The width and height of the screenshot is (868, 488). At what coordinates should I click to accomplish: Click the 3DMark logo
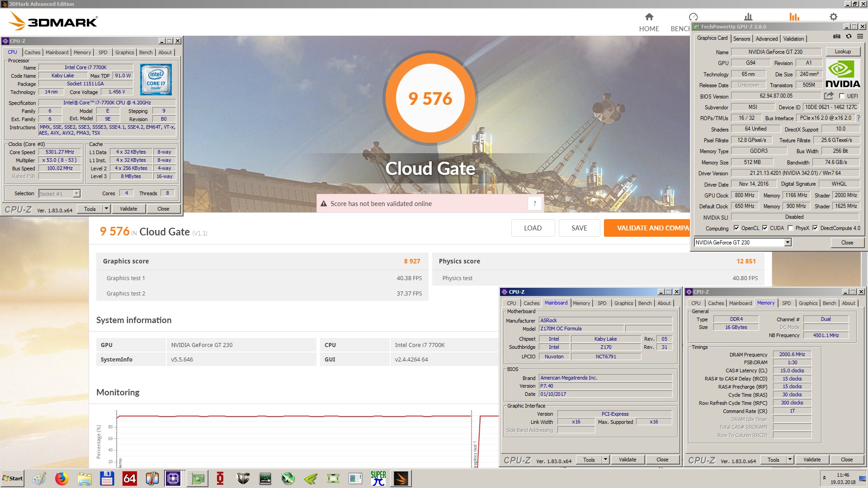click(x=53, y=21)
